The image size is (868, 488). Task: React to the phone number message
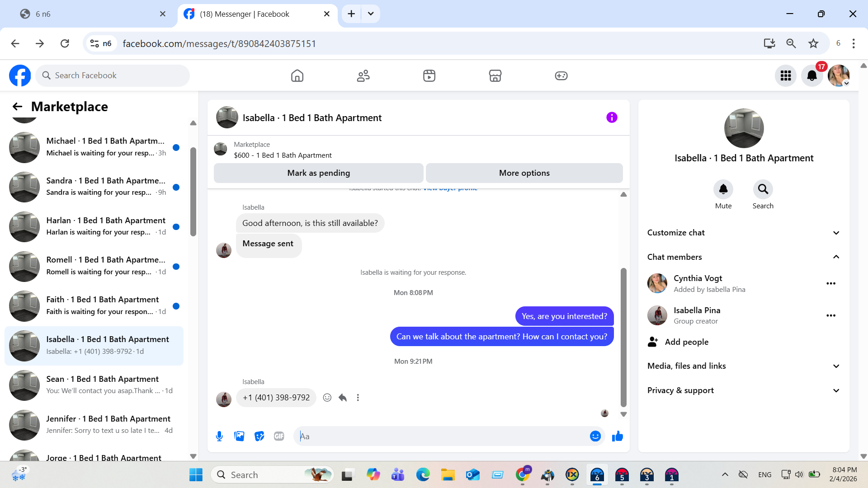[327, 398]
